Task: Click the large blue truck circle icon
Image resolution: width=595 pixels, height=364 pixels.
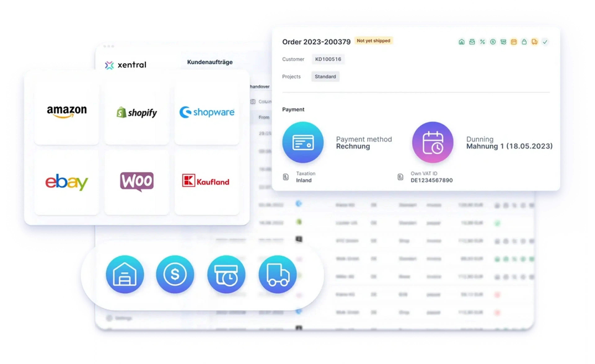Action: tap(278, 274)
